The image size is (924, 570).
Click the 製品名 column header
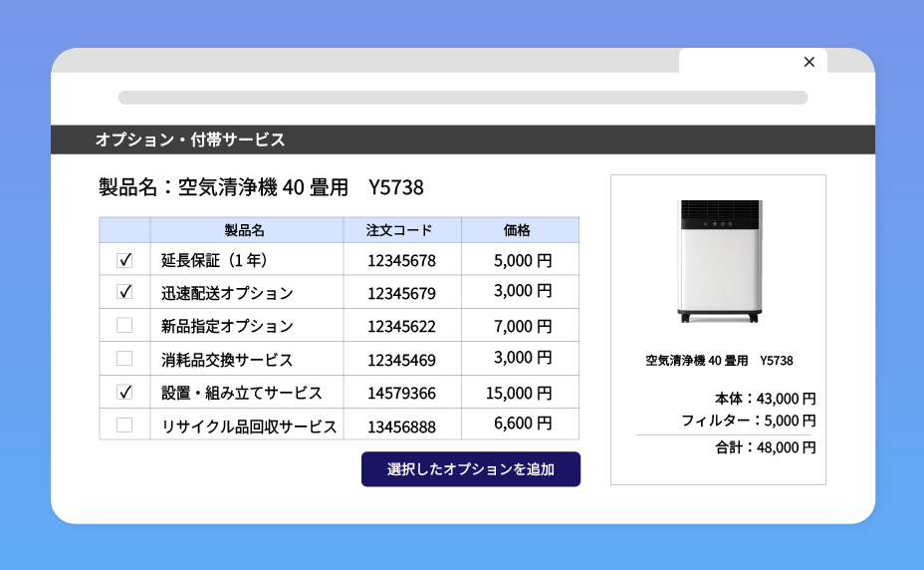245,230
